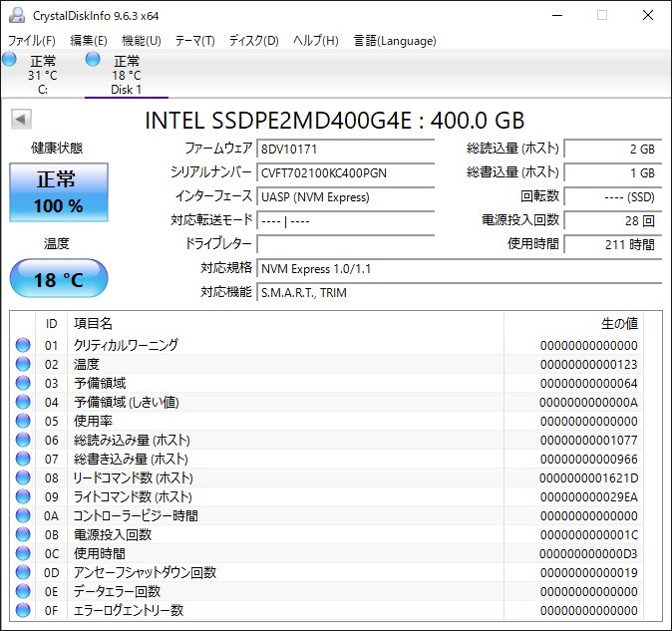This screenshot has width=672, height=631.
Task: Switch to the Disk 1 drive tab
Action: click(127, 75)
